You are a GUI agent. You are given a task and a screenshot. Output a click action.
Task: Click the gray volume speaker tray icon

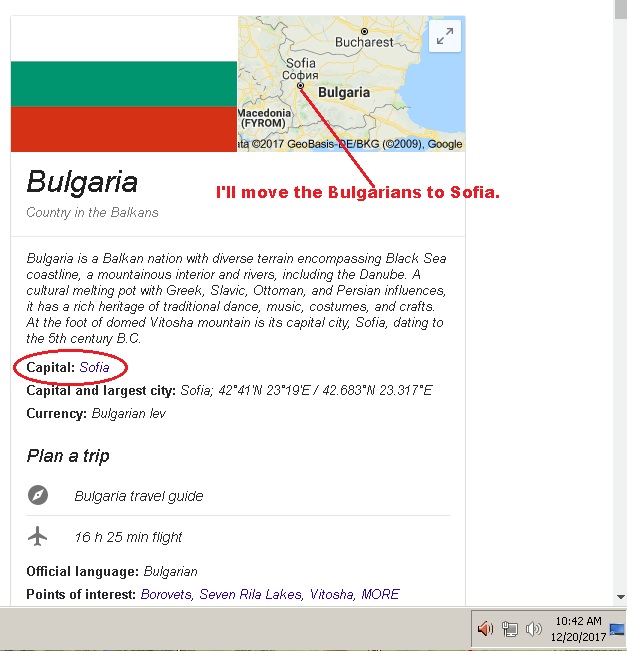(x=534, y=629)
